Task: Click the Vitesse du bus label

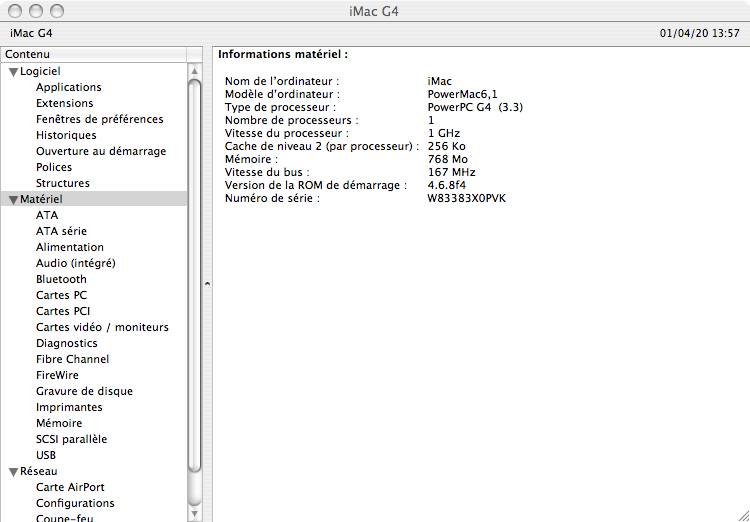Action: [x=267, y=172]
